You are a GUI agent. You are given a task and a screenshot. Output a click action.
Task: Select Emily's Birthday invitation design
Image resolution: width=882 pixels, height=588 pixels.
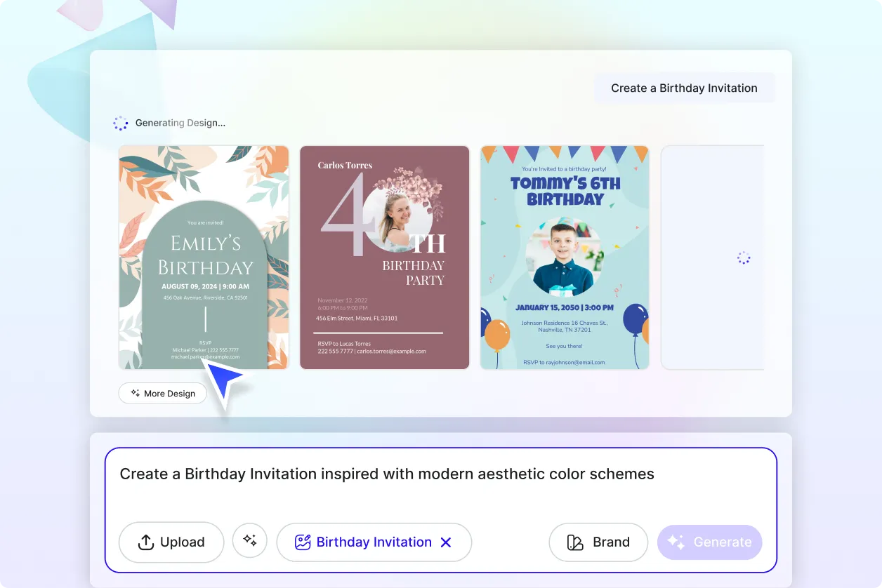[203, 257]
